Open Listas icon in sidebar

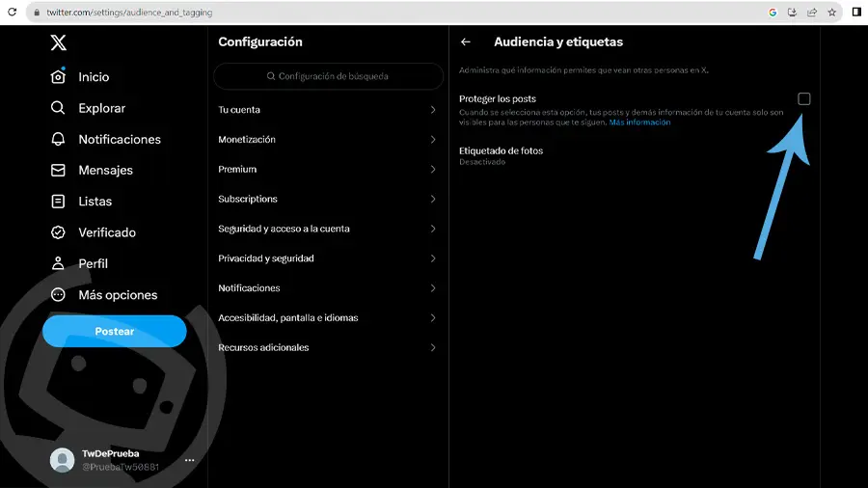pyautogui.click(x=58, y=202)
